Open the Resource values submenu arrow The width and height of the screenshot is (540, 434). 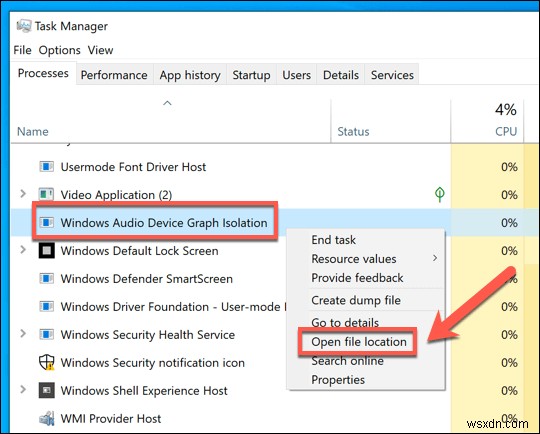(435, 258)
